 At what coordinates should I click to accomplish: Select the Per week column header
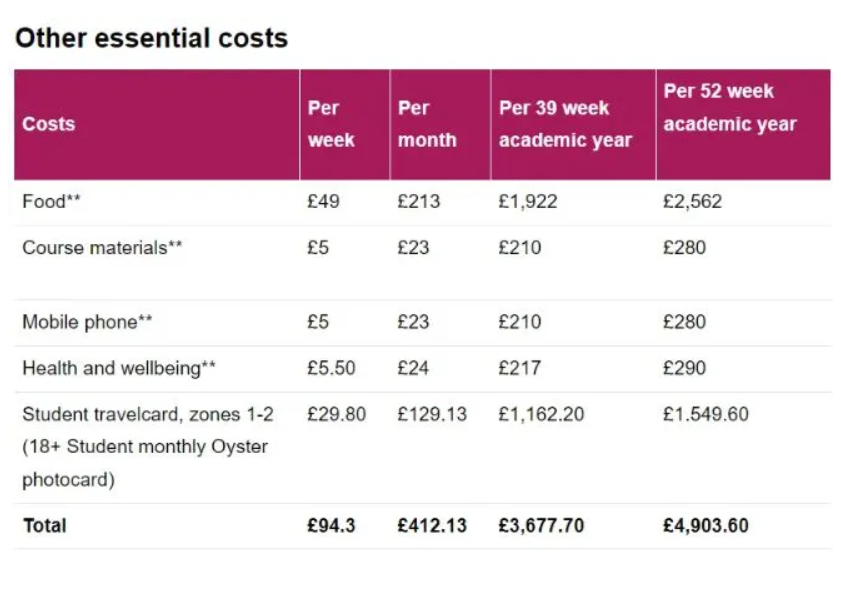click(331, 124)
